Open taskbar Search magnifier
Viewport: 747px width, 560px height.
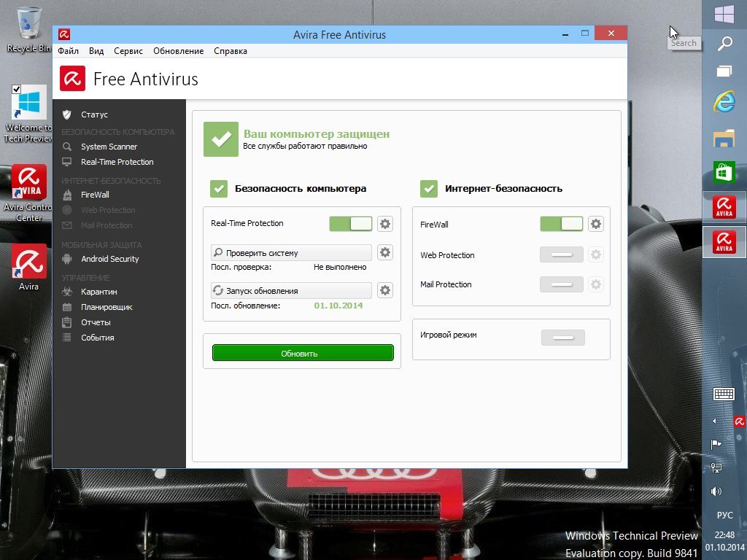[724, 43]
